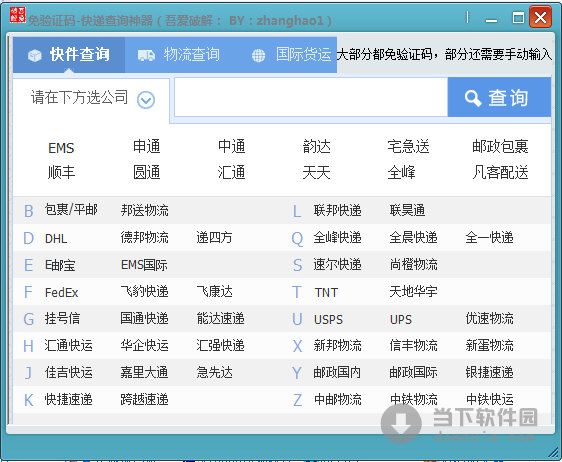
Task: Switch to the 国际货运 tab
Action: (290, 55)
